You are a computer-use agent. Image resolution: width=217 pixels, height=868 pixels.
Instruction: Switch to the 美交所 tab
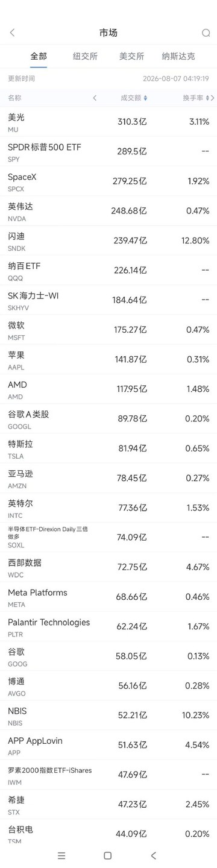(131, 57)
